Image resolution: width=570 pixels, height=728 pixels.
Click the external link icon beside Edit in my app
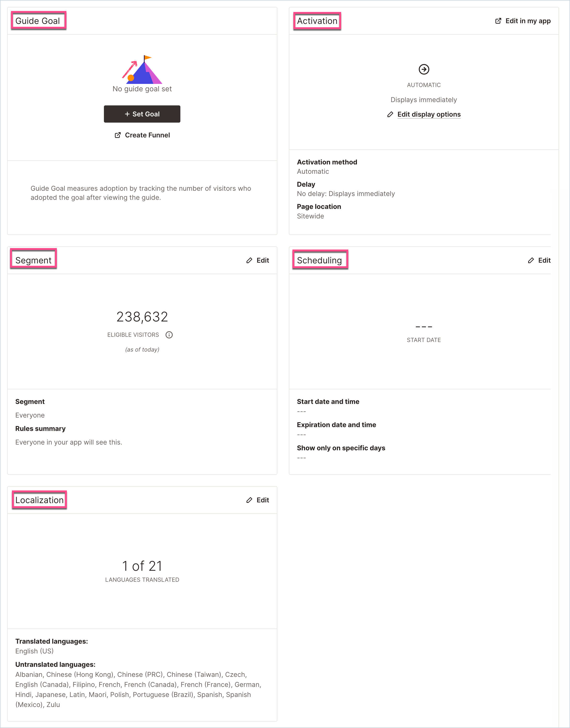coord(498,21)
